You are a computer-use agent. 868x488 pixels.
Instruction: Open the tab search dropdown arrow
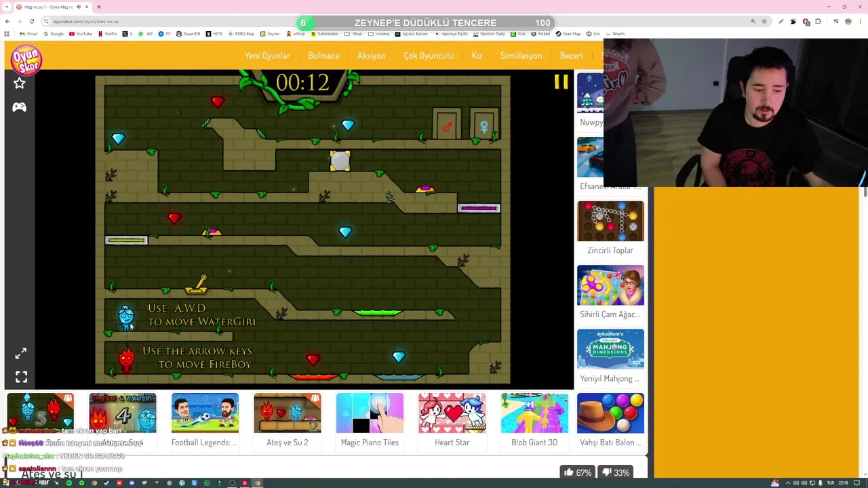click(x=7, y=7)
